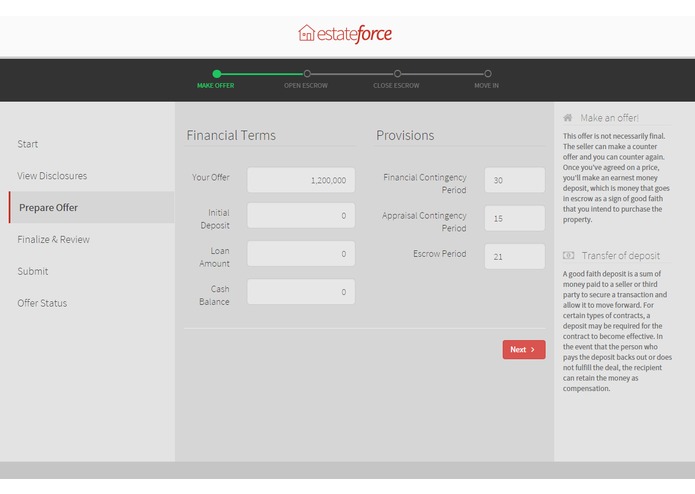695x494 pixels.
Task: Click the Financial Contingency Period field
Action: point(515,180)
